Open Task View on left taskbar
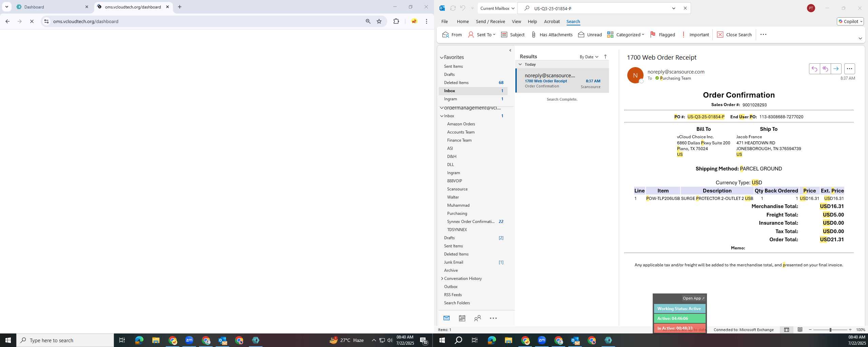 [x=122, y=340]
